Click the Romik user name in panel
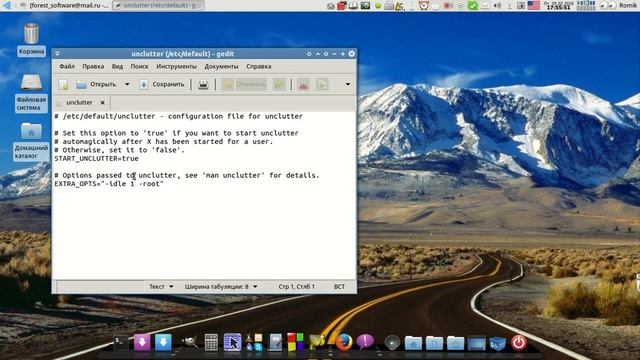This screenshot has height=360, width=640. tap(629, 5)
